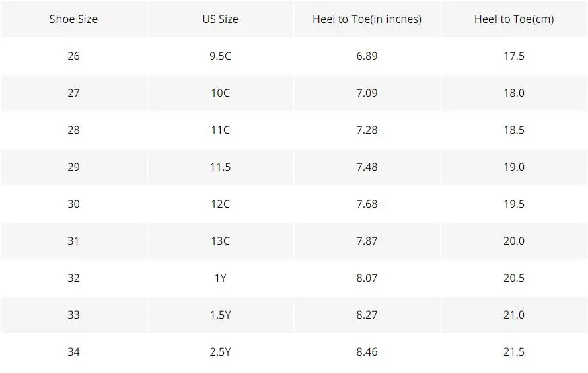
Task: Click the 1.5Y US size cell
Action: tap(220, 315)
